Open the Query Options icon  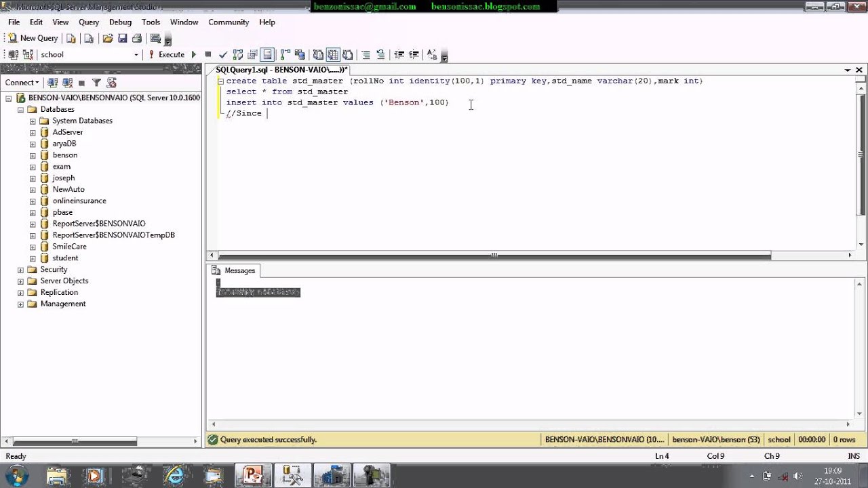pos(253,55)
